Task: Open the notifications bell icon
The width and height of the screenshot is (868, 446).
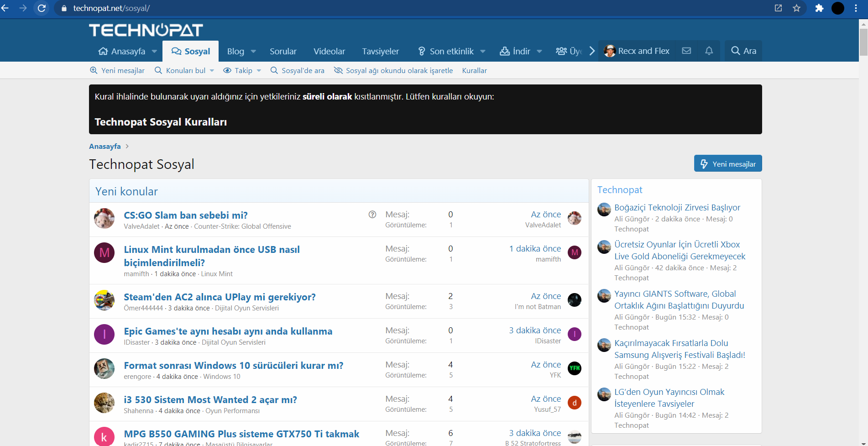Action: click(x=709, y=51)
